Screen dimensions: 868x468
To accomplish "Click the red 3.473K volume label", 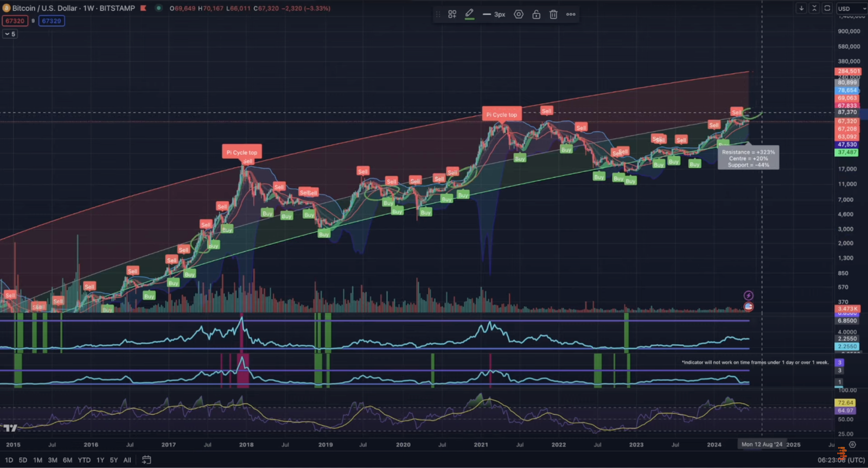I will point(847,309).
